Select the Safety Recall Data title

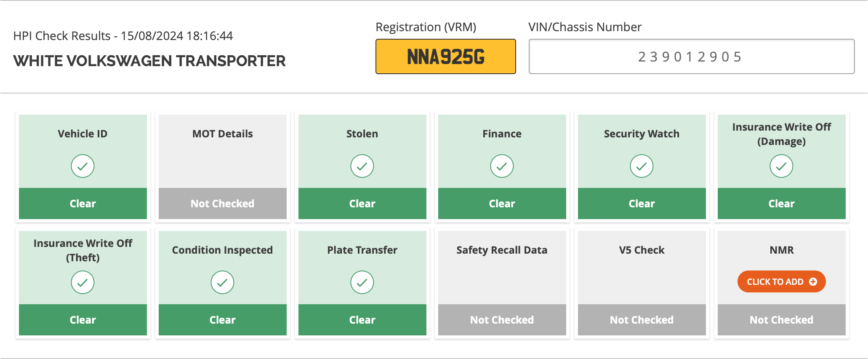[x=502, y=250]
